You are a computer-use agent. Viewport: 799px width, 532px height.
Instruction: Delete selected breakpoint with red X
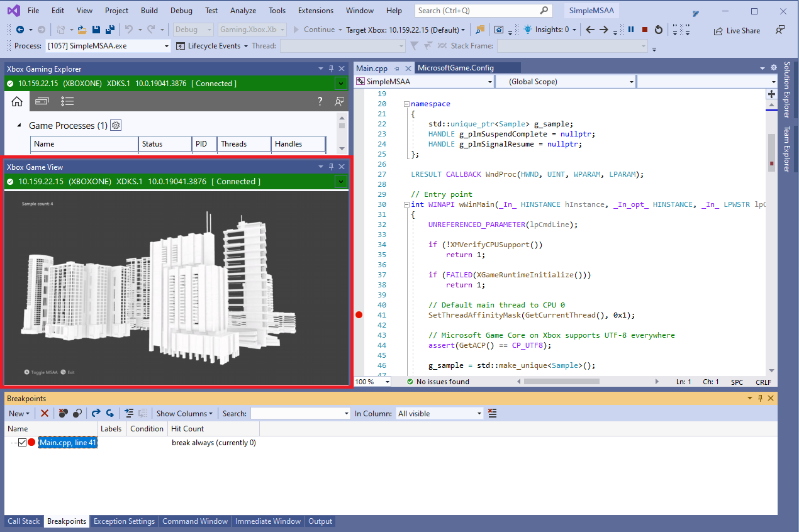click(45, 413)
